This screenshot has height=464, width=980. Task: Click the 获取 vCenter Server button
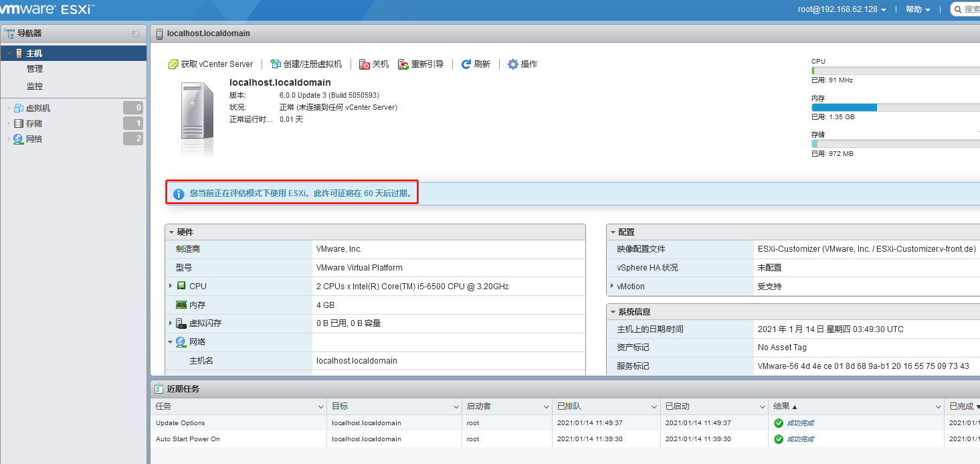(x=211, y=64)
